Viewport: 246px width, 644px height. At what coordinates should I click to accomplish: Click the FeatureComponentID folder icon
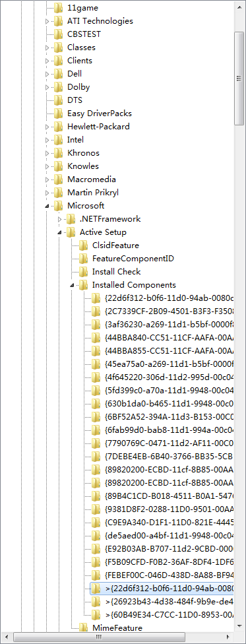click(83, 259)
